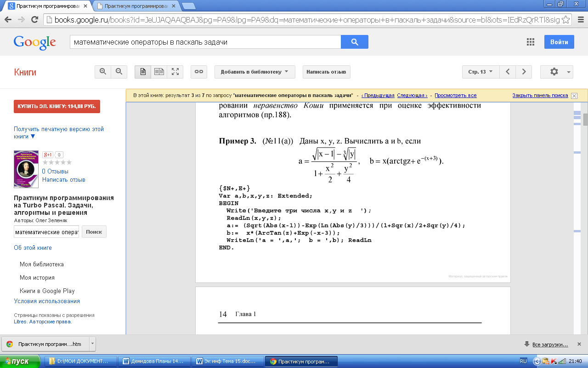This screenshot has height=368, width=588.
Task: Zoom out on the book page
Action: coord(119,72)
